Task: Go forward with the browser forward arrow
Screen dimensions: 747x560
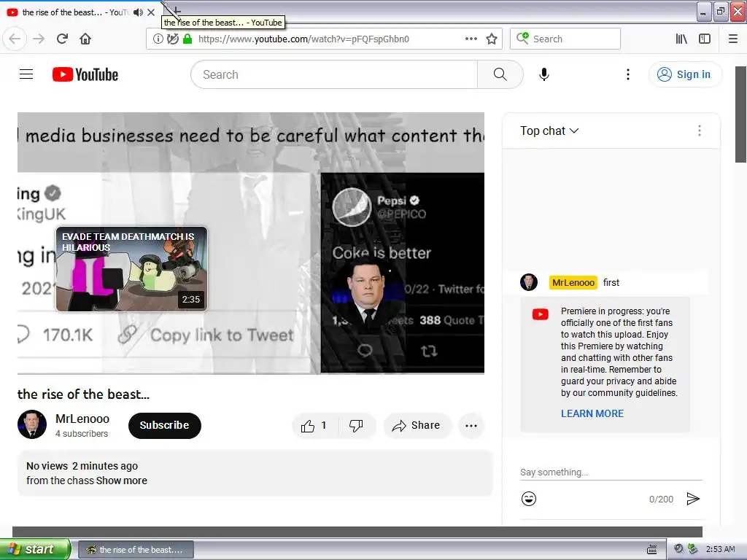Action: (x=39, y=39)
